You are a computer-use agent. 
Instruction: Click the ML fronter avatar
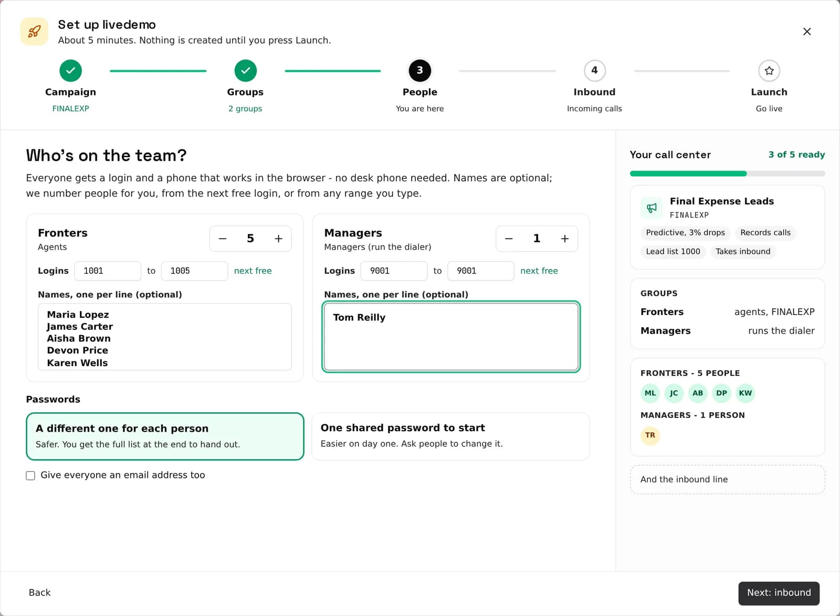650,393
